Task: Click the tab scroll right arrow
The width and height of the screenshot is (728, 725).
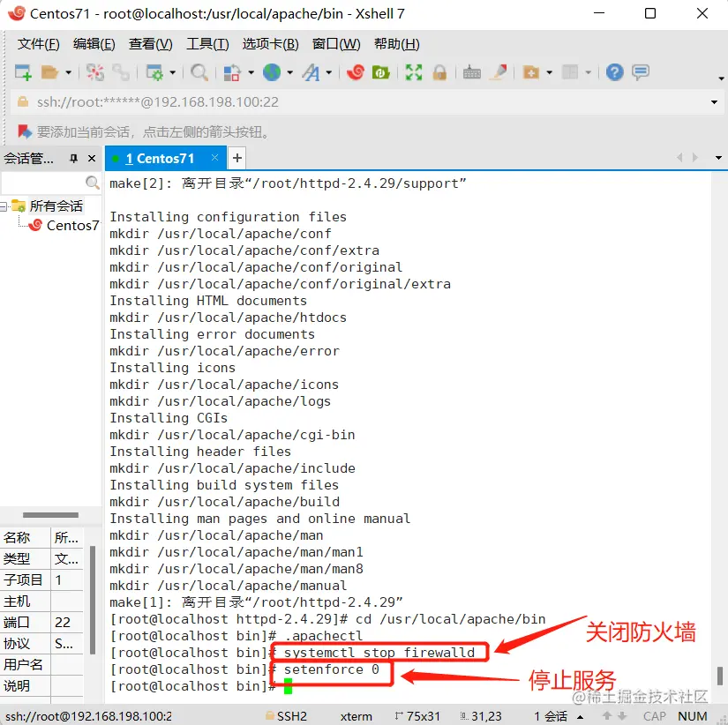Action: point(695,158)
